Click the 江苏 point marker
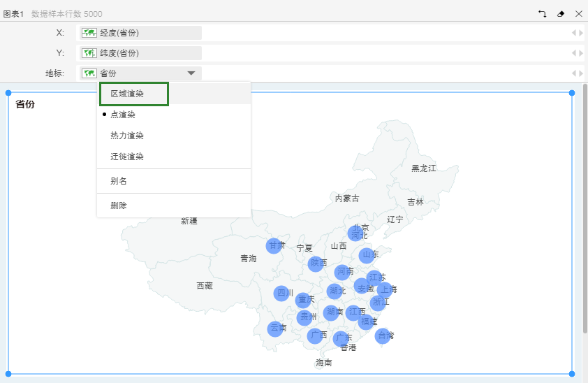The image size is (588, 383). coord(374,278)
